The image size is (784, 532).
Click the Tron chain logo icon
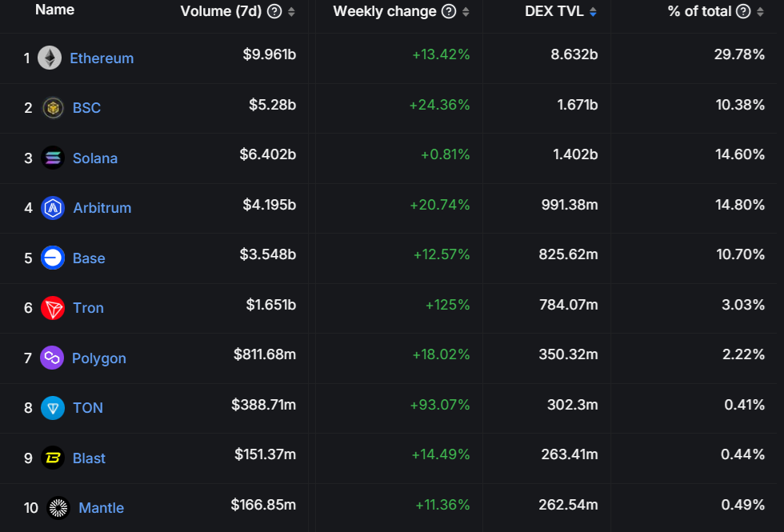point(53,308)
